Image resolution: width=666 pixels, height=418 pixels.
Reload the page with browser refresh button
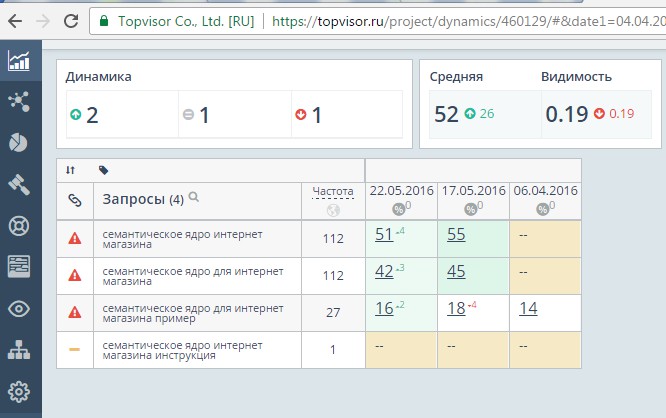click(71, 21)
